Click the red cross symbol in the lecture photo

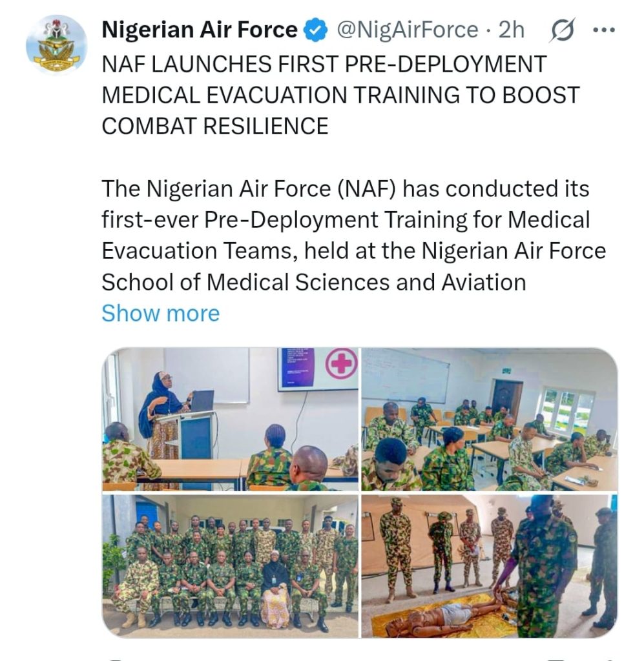341,363
